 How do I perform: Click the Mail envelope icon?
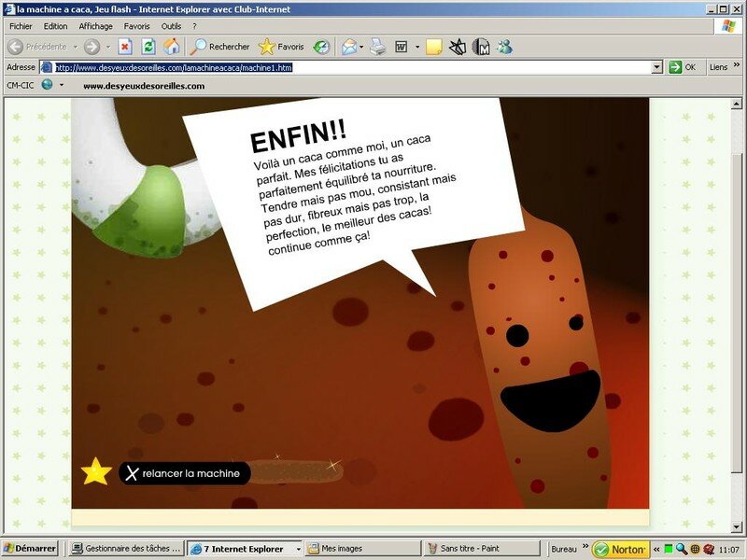pos(349,47)
